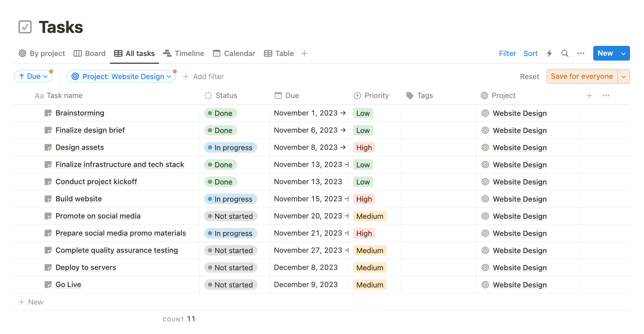
Task: Add a new view with the plus icon
Action: click(304, 53)
